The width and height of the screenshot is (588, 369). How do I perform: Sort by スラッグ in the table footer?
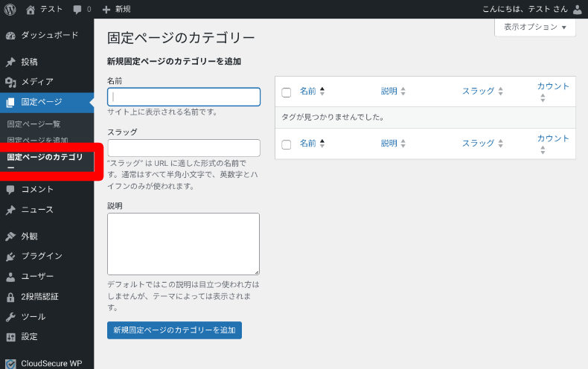point(482,144)
